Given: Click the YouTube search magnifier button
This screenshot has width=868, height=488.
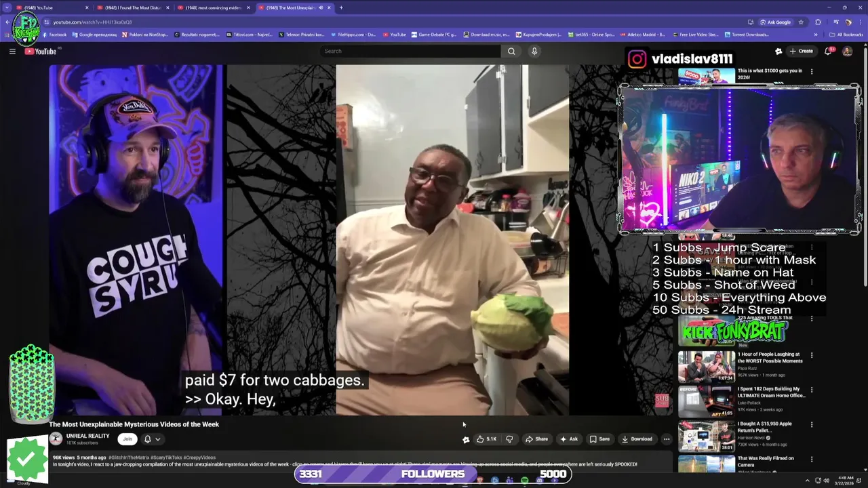Looking at the screenshot, I should [511, 51].
